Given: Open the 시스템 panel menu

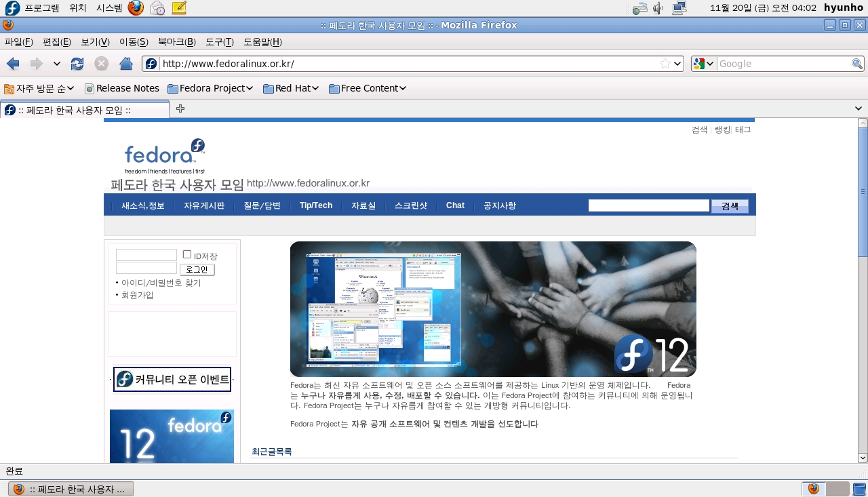Looking at the screenshot, I should pos(109,8).
